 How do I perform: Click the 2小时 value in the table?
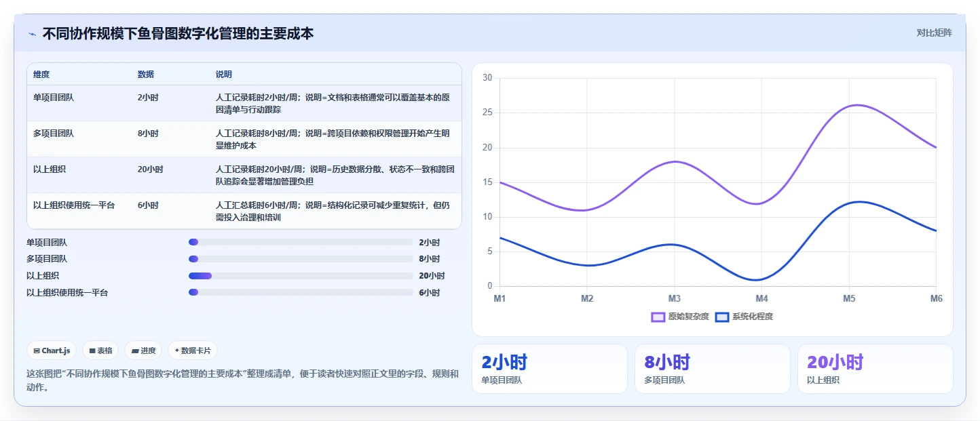pos(148,98)
